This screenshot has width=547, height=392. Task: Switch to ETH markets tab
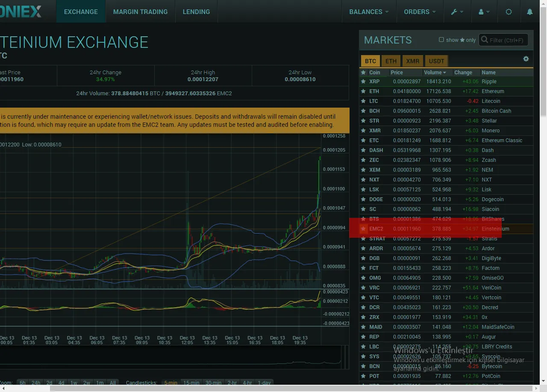point(391,61)
